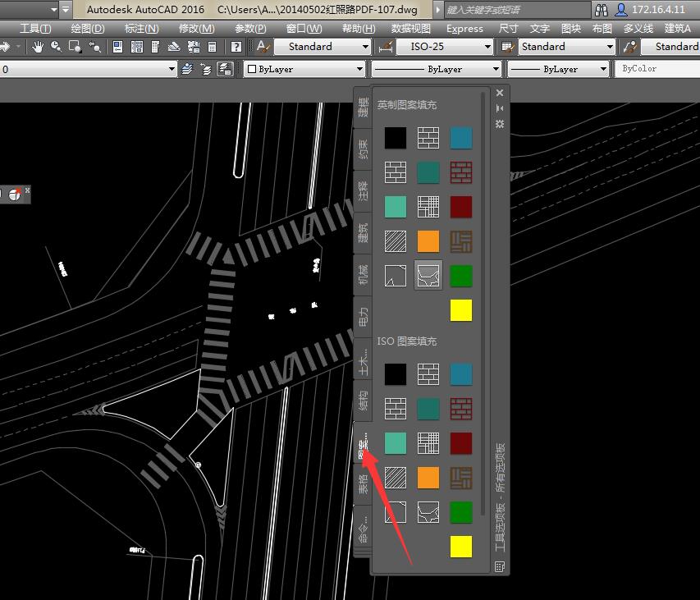700x600 pixels.
Task: Launch the QuickCalc calculator icon
Action: pyautogui.click(x=213, y=47)
